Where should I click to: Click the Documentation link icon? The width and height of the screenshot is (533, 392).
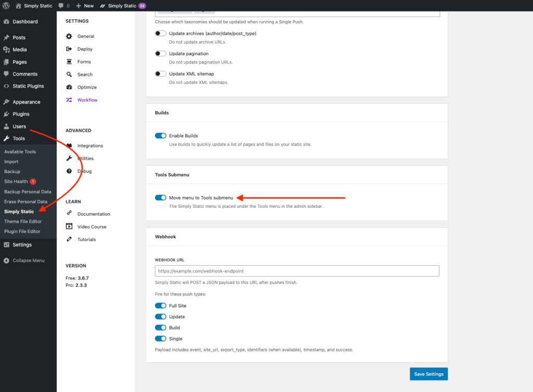tap(69, 214)
